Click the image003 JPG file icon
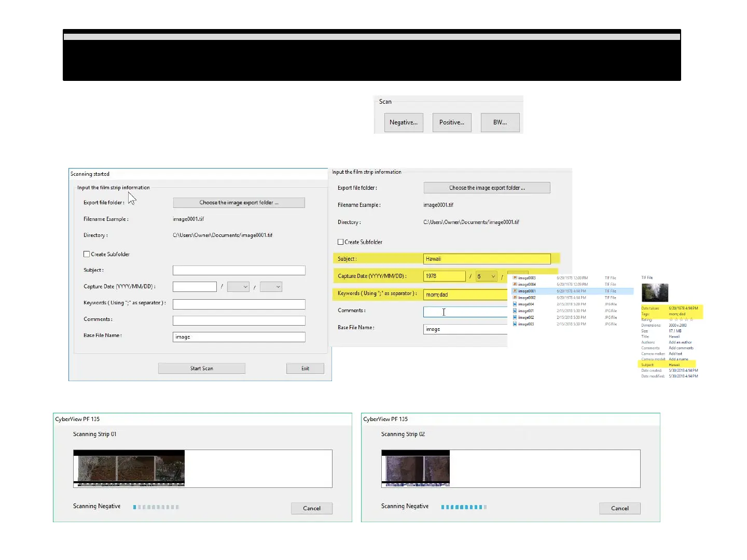Screen dimensions: 747x560 [x=515, y=324]
